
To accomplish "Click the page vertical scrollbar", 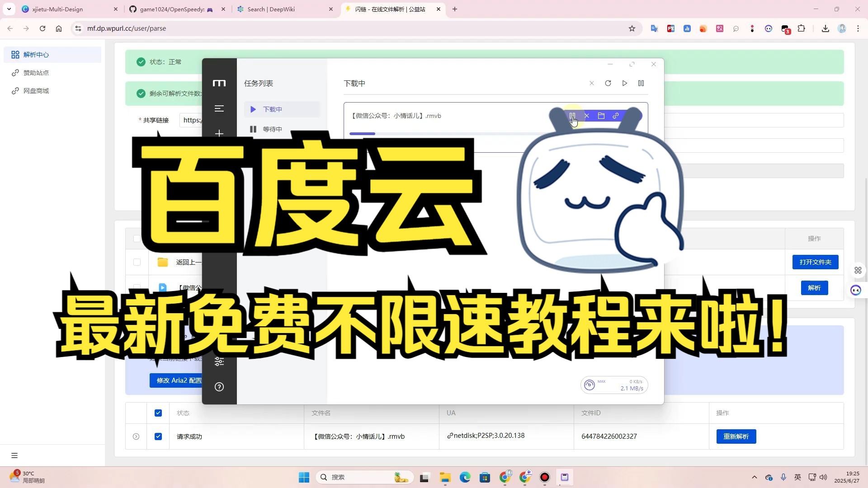I will 866,321.
